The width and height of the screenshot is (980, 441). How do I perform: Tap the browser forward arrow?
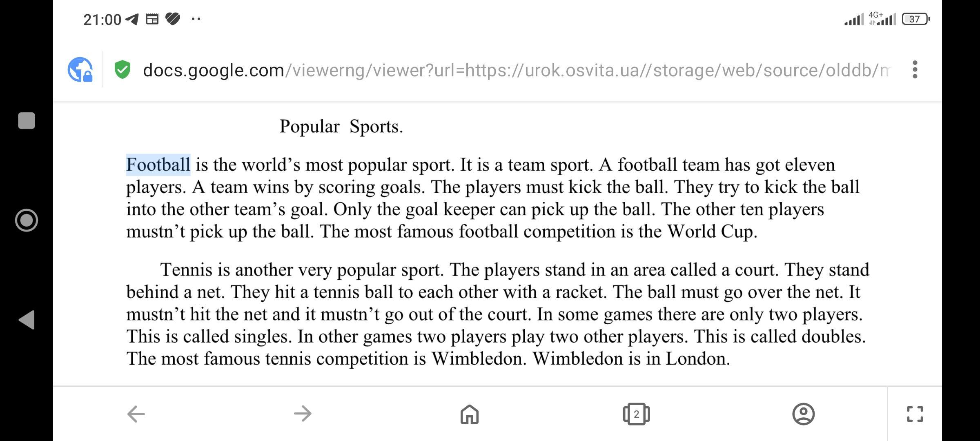point(303,414)
